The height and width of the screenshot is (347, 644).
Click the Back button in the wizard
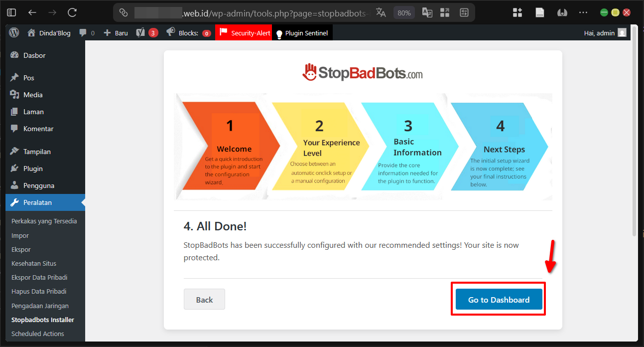[204, 299]
